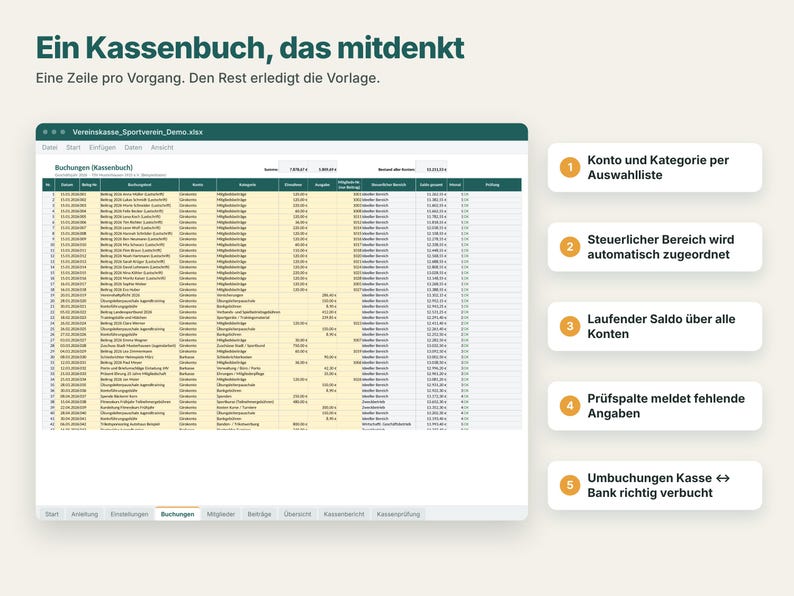Click the Buchungen (Kassenbuch) sheet heading
The width and height of the screenshot is (794, 596).
pos(94,167)
